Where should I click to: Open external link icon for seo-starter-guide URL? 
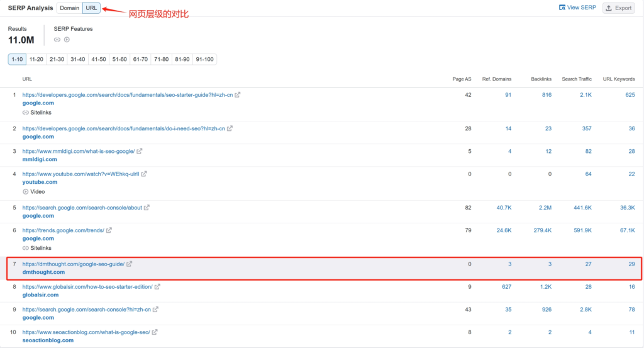click(237, 94)
